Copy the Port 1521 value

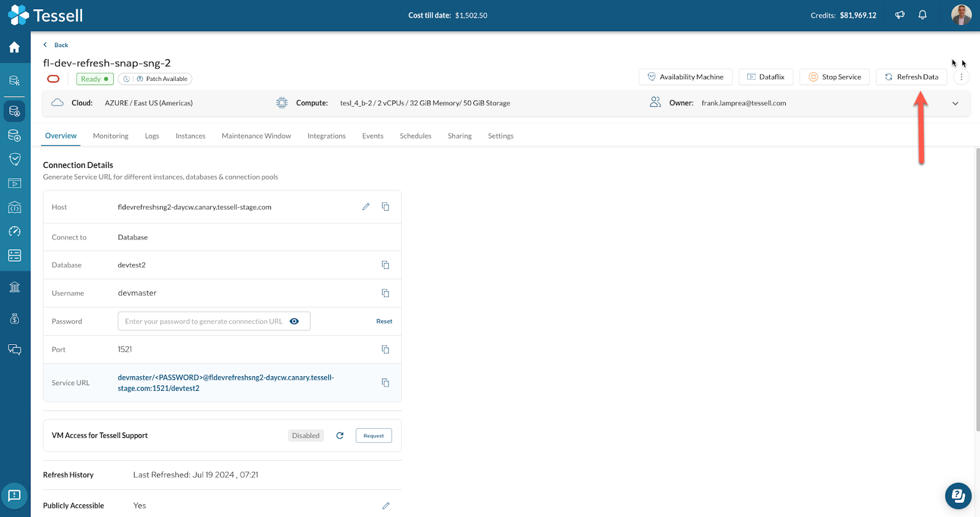385,349
